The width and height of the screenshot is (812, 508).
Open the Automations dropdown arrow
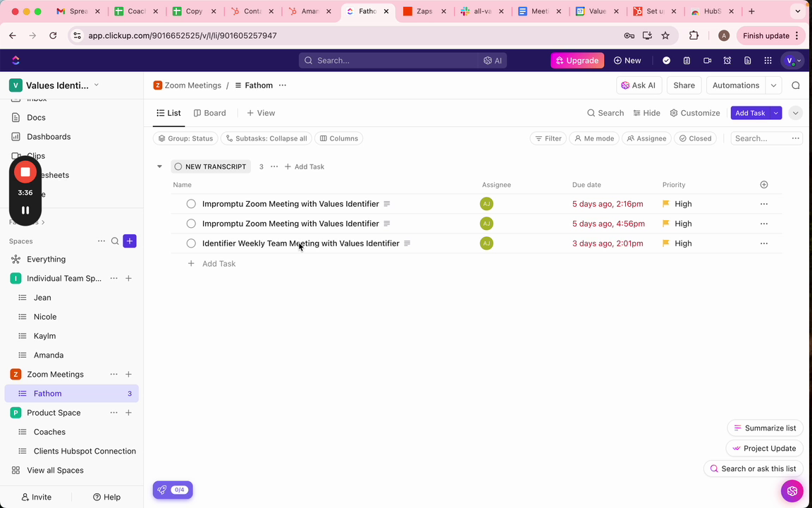pos(774,85)
